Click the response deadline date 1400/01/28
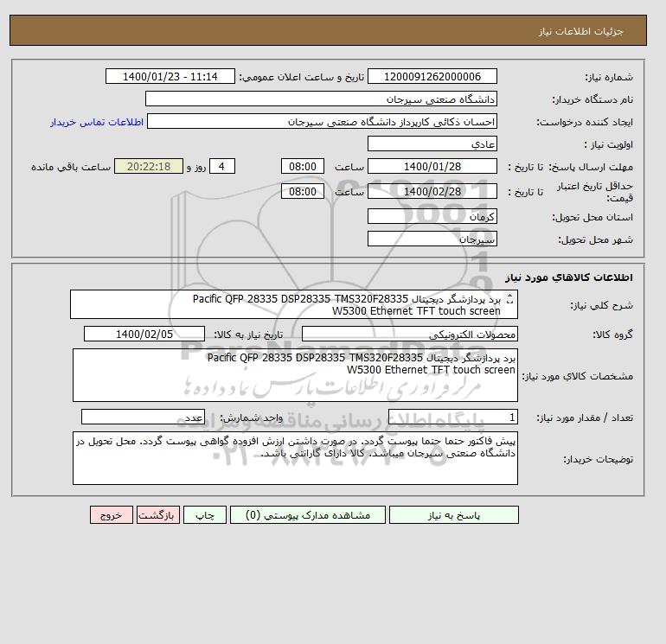666x644 pixels. [432, 167]
